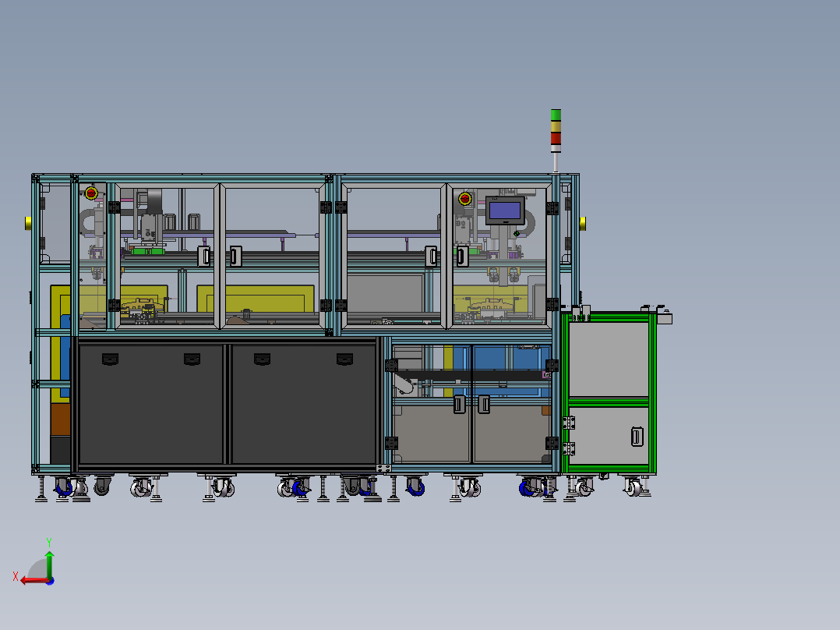Select the upper gray panel of the green cabinet
Image resolution: width=840 pixels, height=630 pixels.
tap(609, 359)
